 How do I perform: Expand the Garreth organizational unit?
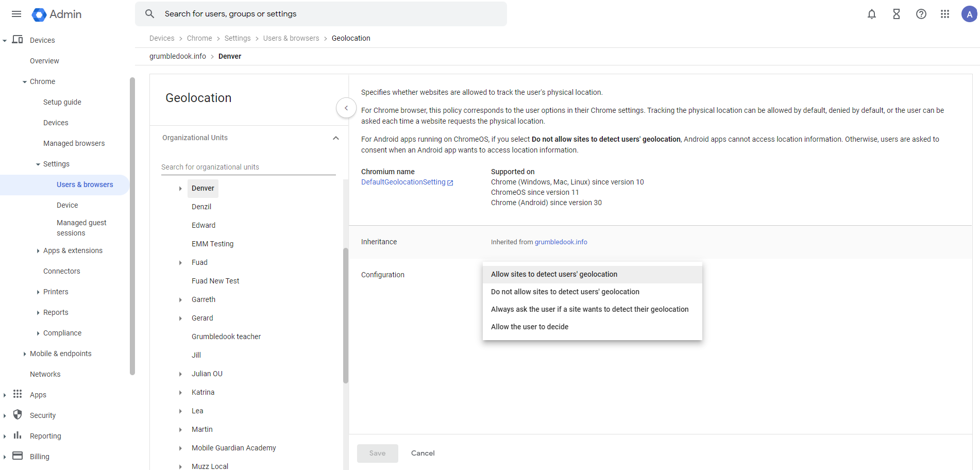[x=180, y=300]
